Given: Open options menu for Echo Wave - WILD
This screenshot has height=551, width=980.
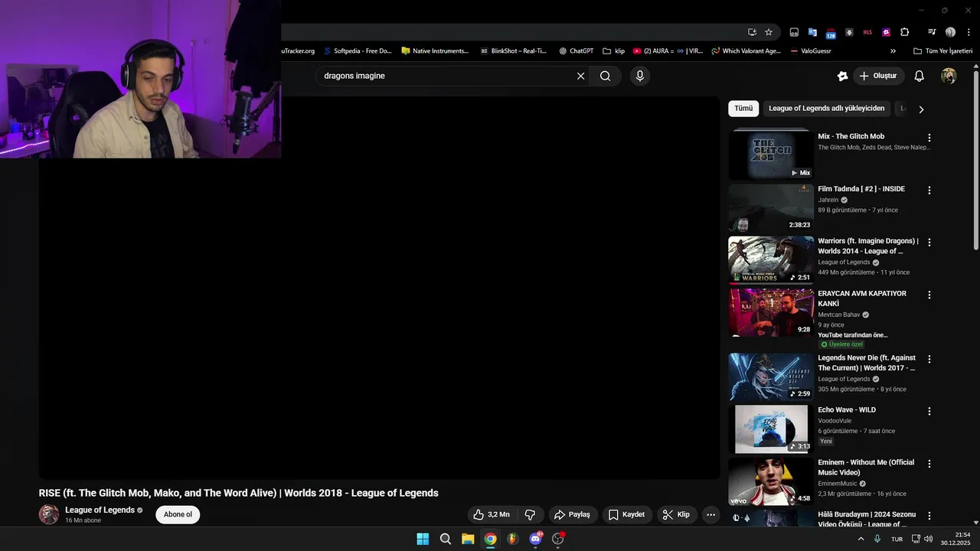Looking at the screenshot, I should point(929,411).
